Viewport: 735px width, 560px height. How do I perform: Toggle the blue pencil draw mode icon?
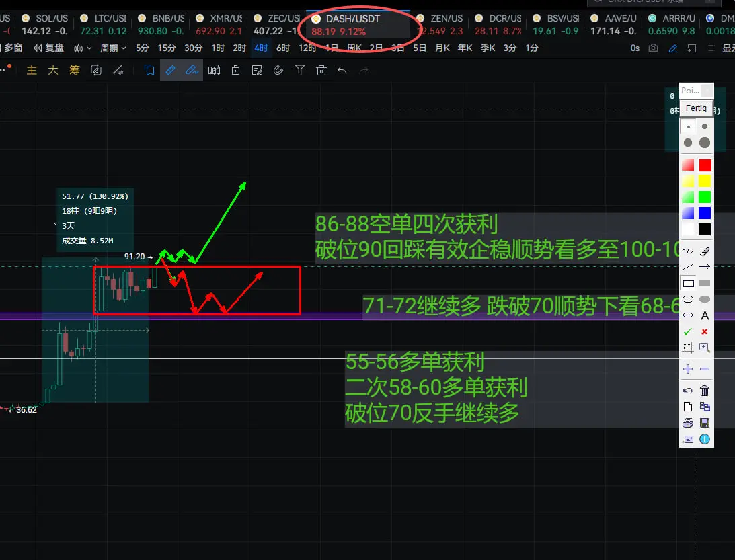pos(673,48)
